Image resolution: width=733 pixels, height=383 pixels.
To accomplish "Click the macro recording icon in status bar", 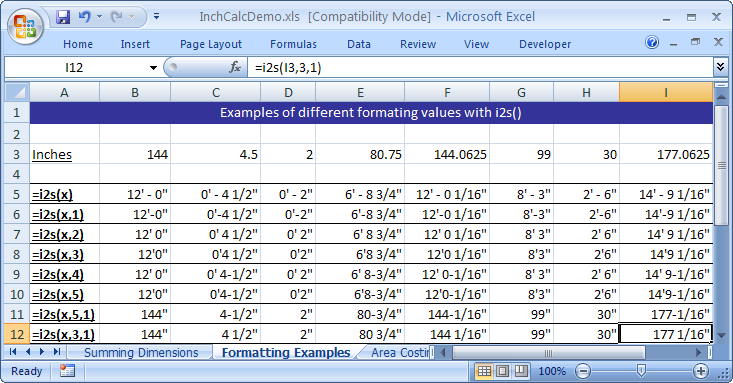I will [67, 371].
